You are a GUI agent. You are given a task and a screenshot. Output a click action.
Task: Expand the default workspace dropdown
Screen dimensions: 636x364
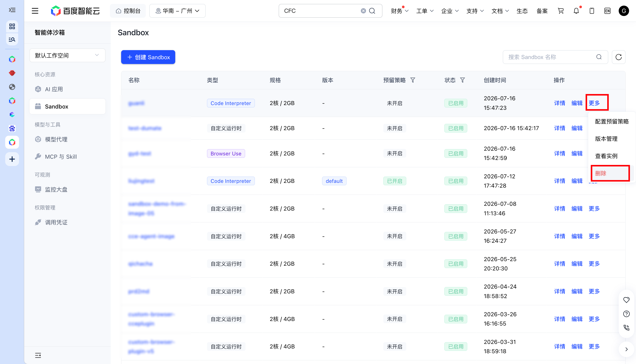coord(67,55)
